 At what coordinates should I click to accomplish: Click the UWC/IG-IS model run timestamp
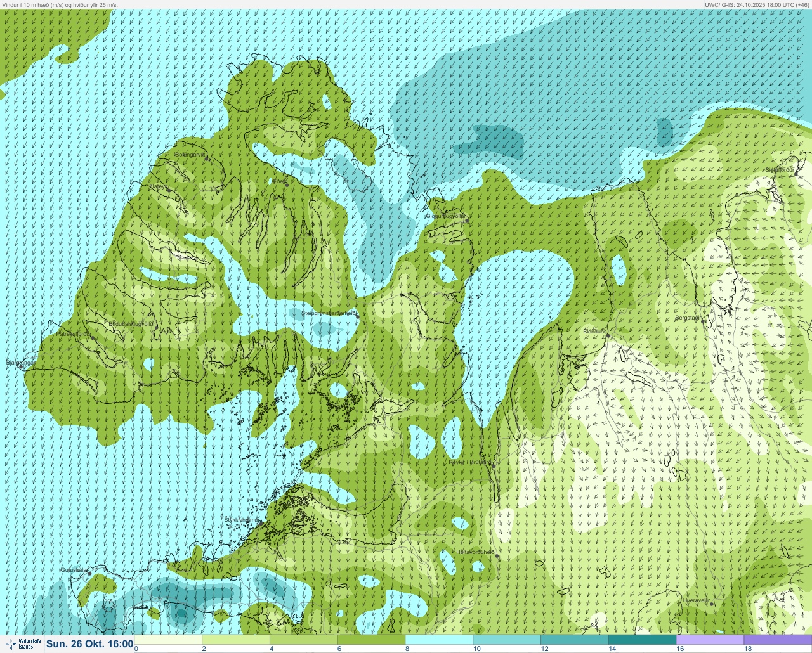tap(757, 4)
